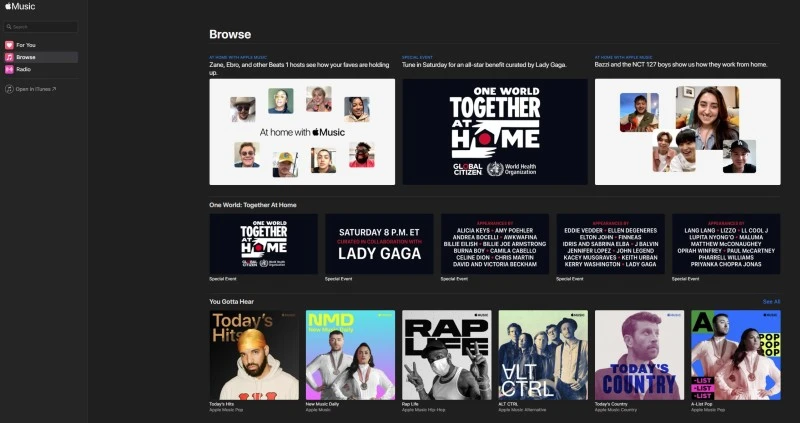Open the appearances card listing Alicia Keys
Image resolution: width=800 pixels, height=423 pixels.
pos(495,244)
